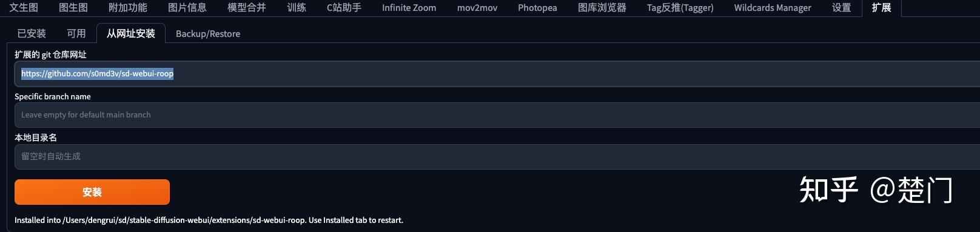Image resolution: width=980 pixels, height=232 pixels.
Task: Open the 文生图 tab
Action: (x=24, y=8)
